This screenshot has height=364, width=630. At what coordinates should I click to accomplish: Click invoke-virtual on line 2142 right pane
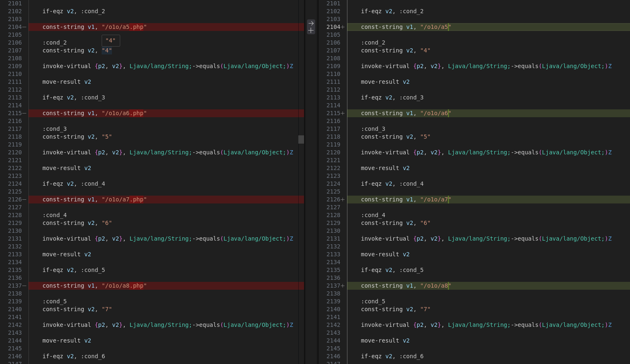[x=486, y=325]
